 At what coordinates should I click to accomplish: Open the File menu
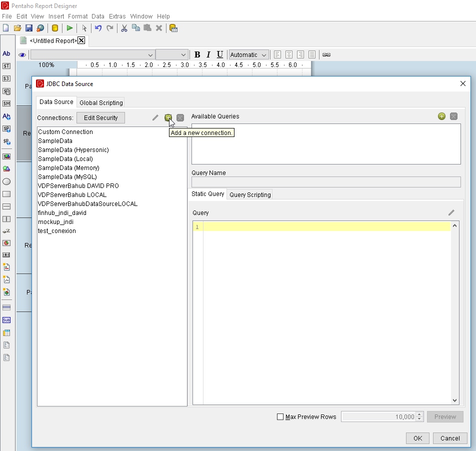6,16
